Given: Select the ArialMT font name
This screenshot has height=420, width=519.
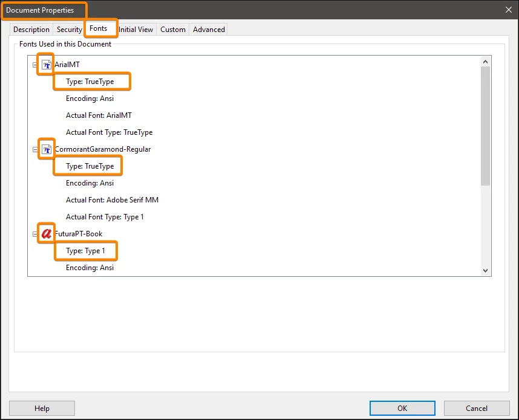Looking at the screenshot, I should (67, 65).
